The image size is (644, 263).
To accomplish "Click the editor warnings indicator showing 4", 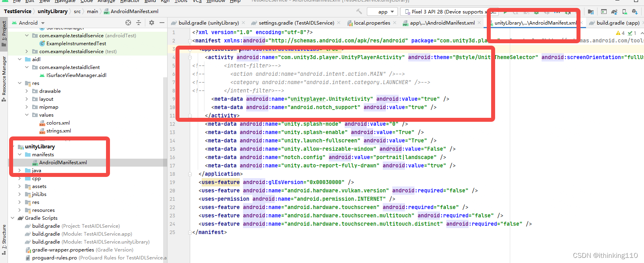I will tap(620, 33).
